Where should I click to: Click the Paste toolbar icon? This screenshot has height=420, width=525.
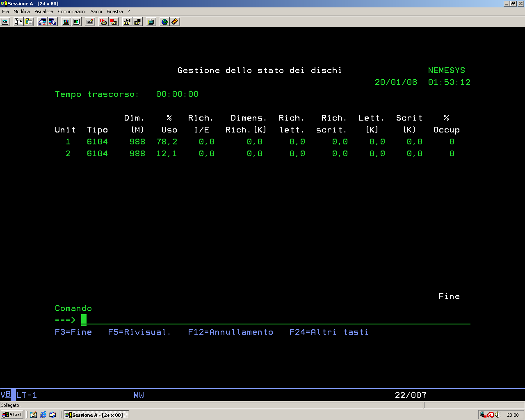click(29, 22)
